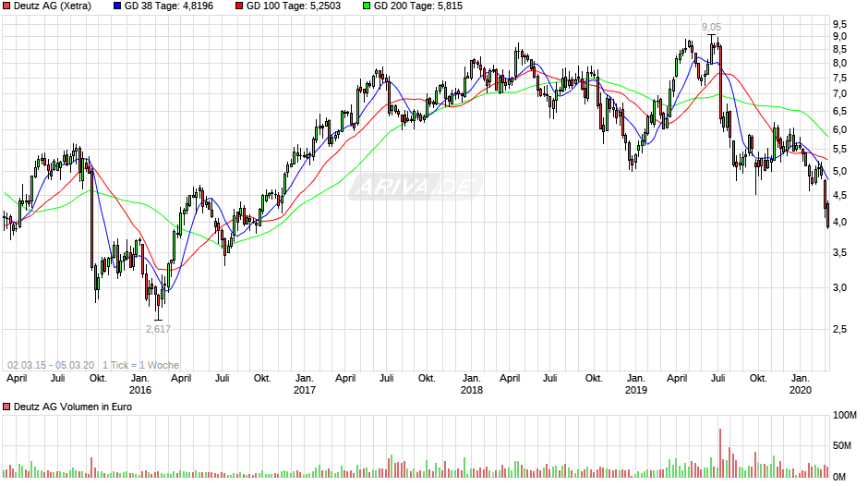This screenshot has width=868, height=486.
Task: Click the '1 Tick = 1 Woche' note
Action: coord(140,365)
